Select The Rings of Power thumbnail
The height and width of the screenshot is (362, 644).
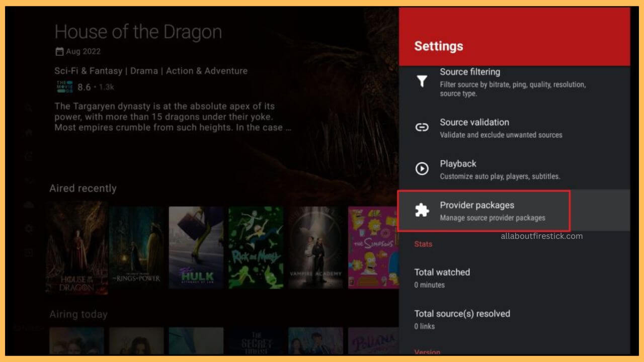point(136,246)
